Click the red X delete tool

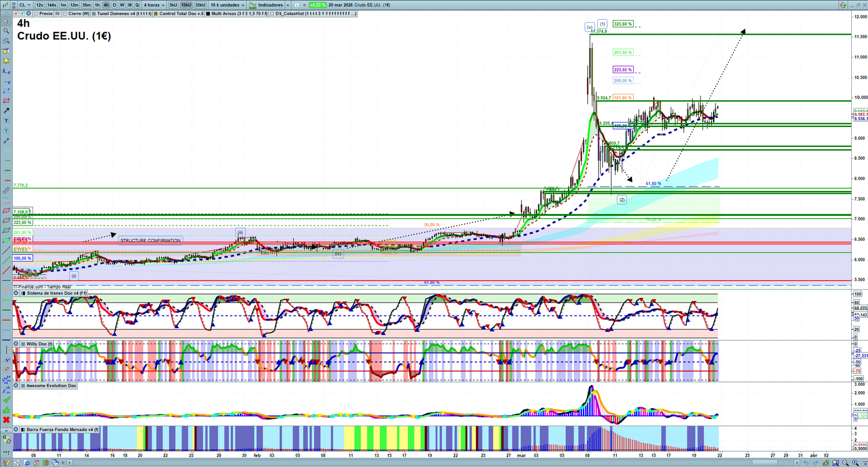[7, 420]
